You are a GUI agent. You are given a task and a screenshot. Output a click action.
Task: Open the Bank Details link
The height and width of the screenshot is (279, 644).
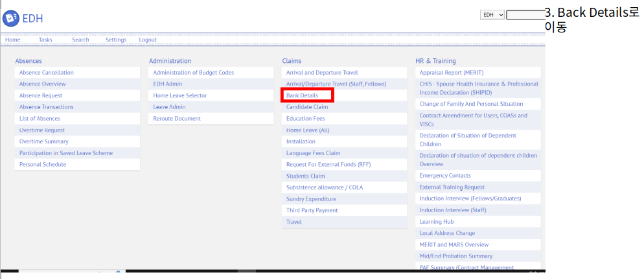(303, 95)
